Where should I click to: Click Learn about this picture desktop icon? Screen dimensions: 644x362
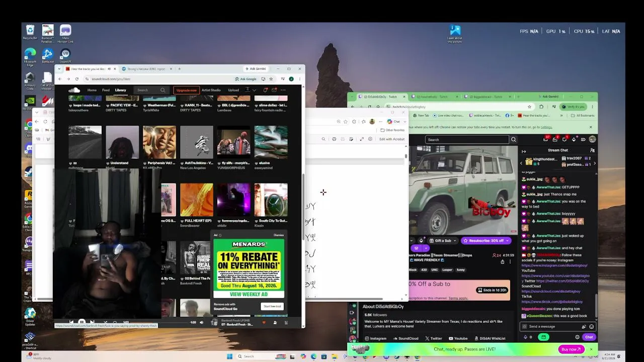pos(454,34)
